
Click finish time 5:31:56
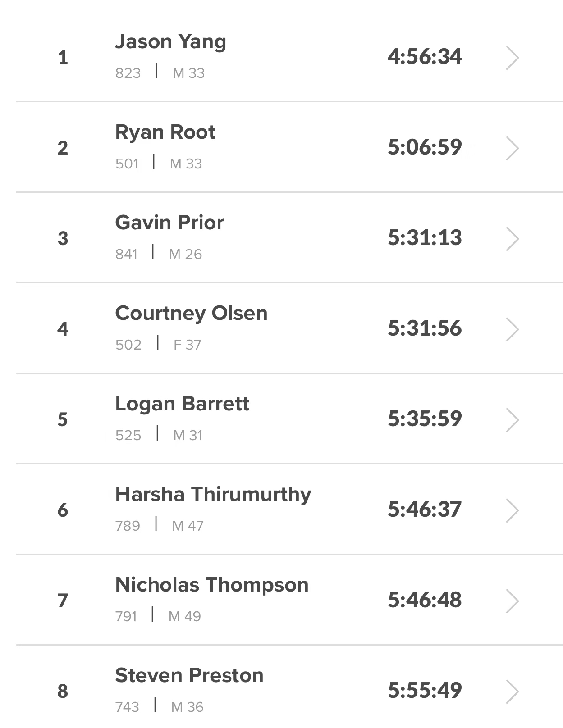click(x=424, y=328)
